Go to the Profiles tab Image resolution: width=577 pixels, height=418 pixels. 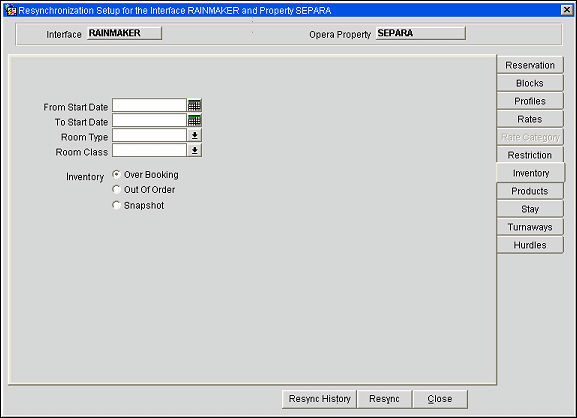[x=530, y=101]
